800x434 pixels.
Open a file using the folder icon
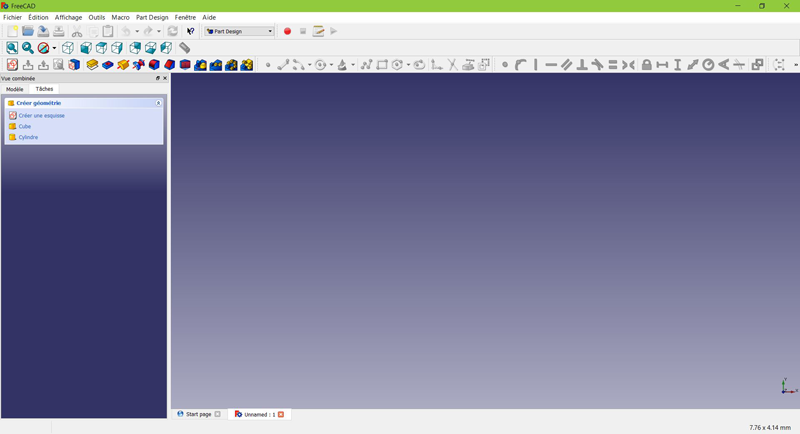click(x=28, y=31)
